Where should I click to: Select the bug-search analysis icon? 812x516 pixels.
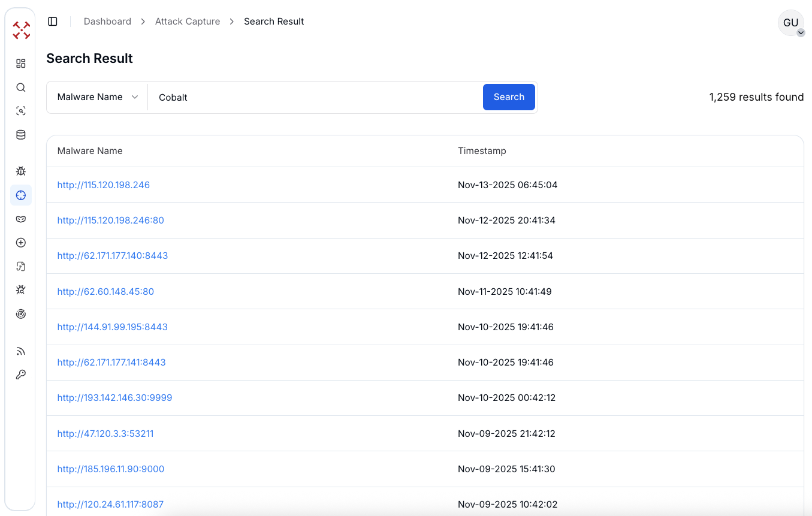pos(20,289)
